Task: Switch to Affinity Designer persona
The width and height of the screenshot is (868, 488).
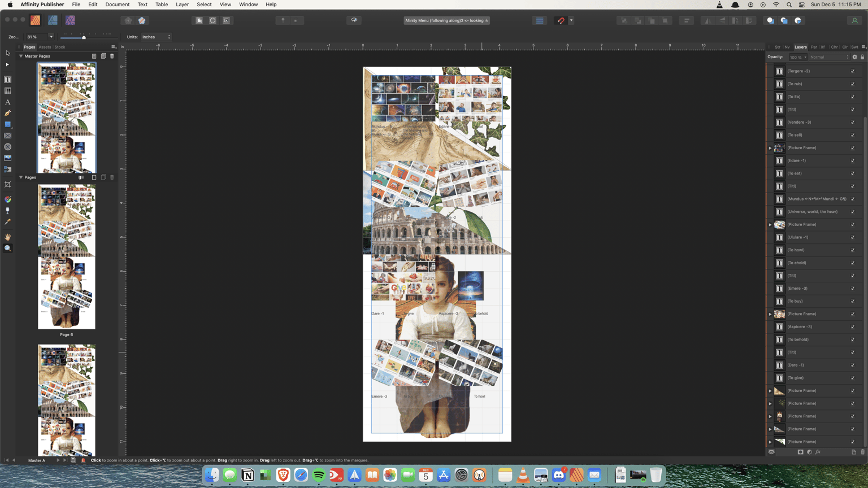Action: point(53,20)
